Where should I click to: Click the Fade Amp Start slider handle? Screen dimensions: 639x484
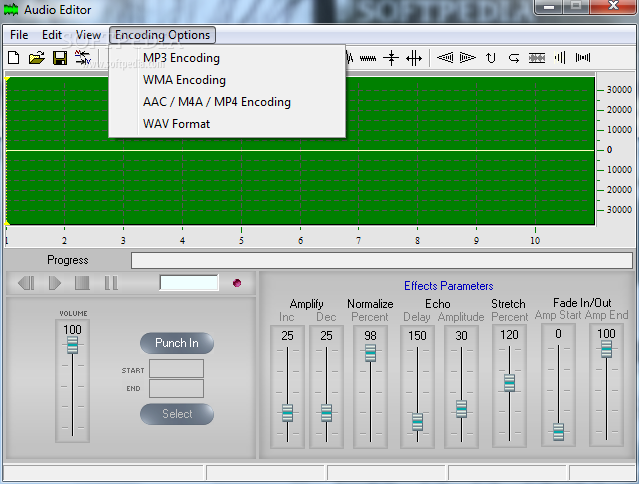[558, 432]
